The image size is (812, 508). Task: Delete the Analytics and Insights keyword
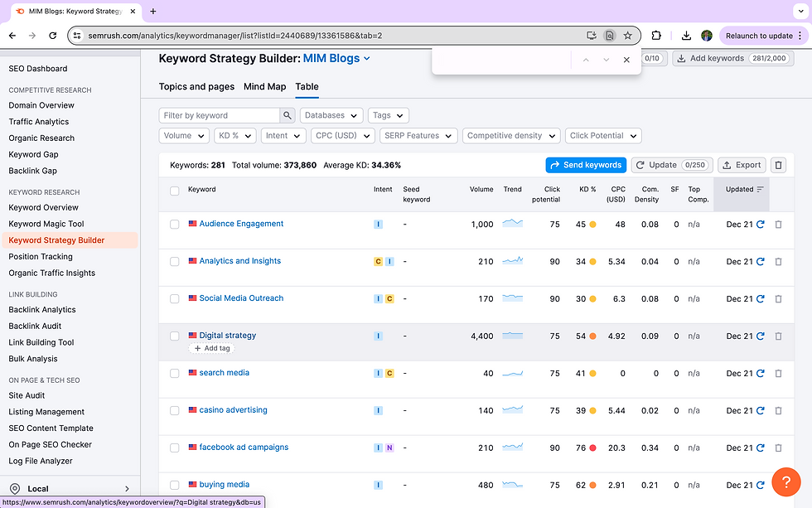778,262
